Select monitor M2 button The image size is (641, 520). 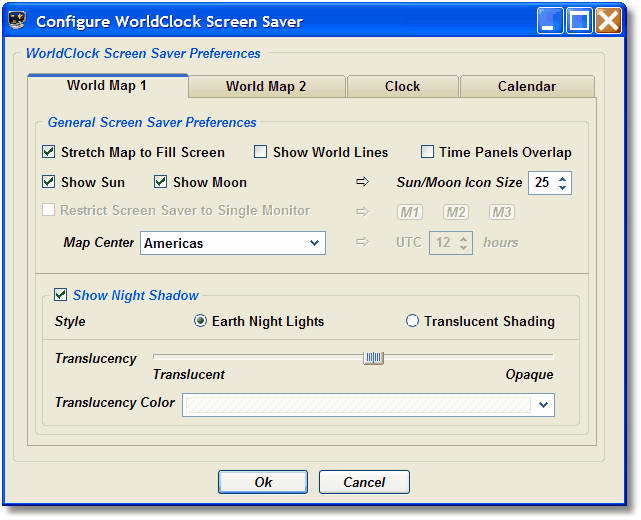click(456, 212)
